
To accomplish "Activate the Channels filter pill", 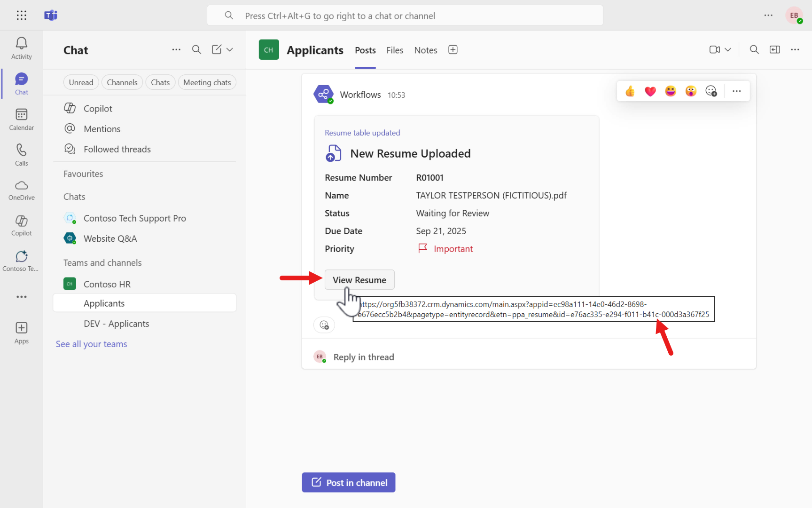I will (122, 82).
